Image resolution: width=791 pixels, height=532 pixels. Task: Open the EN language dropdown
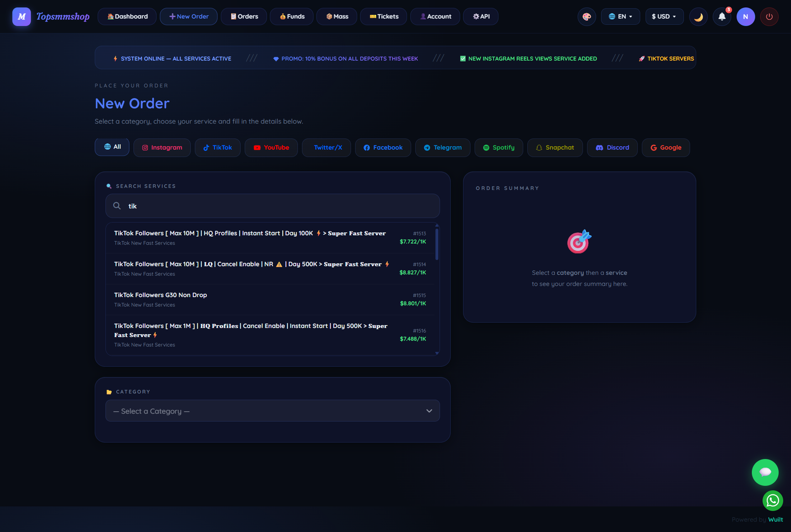pyautogui.click(x=620, y=17)
